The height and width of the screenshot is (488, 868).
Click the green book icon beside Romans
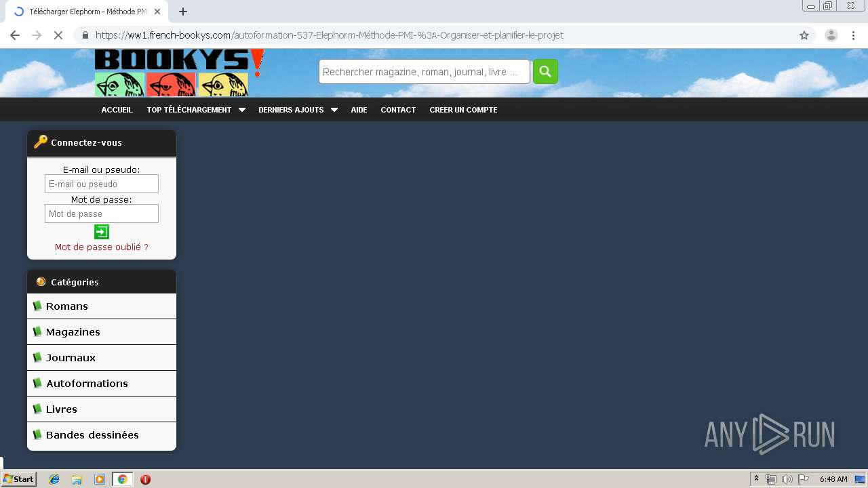coord(37,306)
